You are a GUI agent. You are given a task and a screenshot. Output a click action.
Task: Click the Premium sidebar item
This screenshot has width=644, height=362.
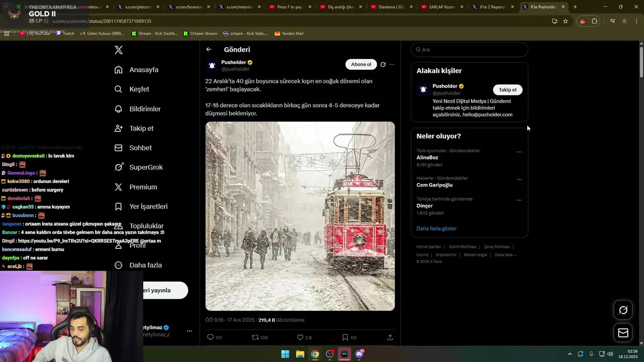[135, 187]
